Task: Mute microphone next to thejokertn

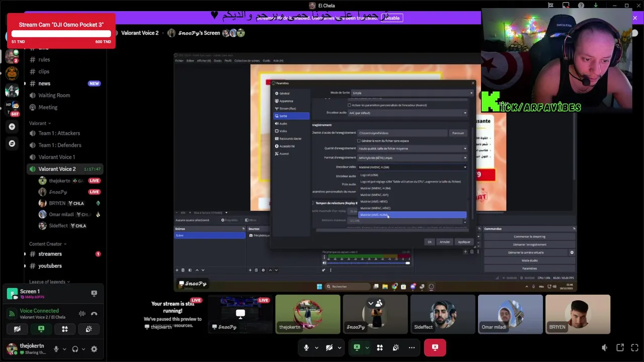Action: 56,349
